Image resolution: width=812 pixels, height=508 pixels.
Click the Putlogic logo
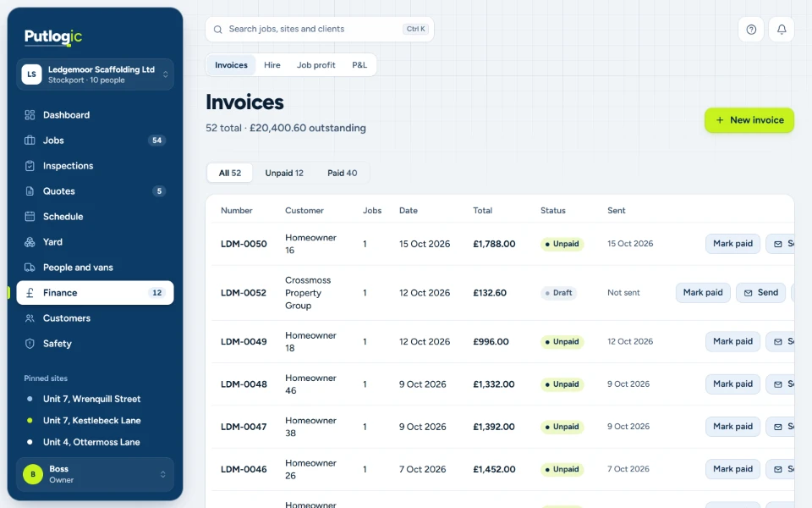(52, 36)
